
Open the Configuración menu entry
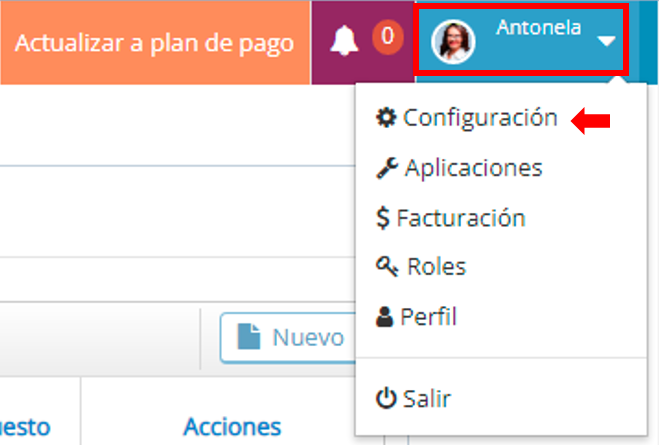coord(480,118)
